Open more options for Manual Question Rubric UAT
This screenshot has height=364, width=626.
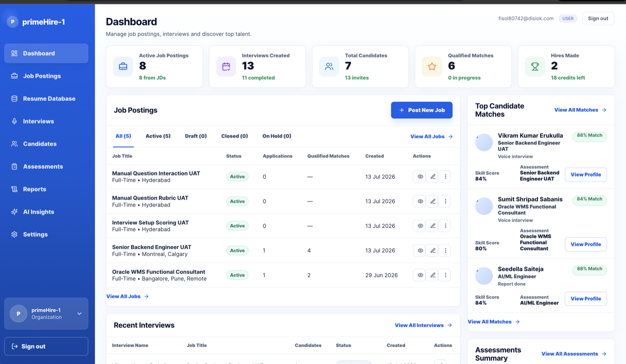445,201
